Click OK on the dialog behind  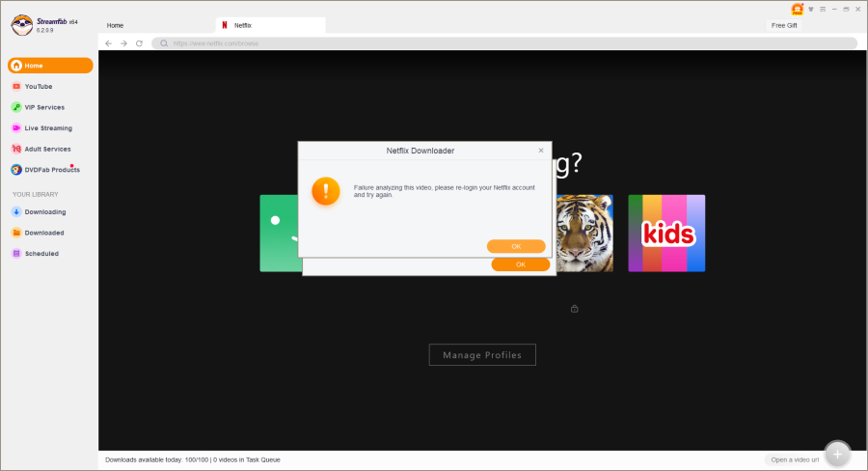pos(521,264)
